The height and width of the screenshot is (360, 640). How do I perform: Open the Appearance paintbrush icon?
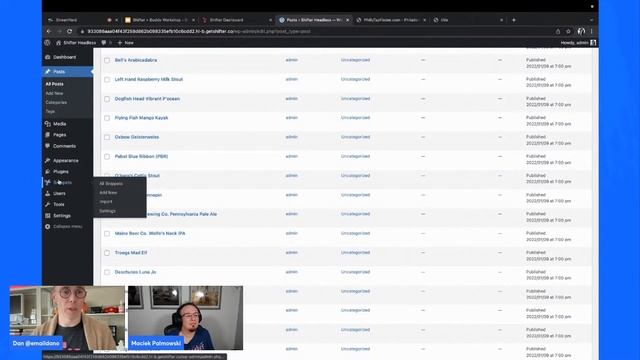48,160
